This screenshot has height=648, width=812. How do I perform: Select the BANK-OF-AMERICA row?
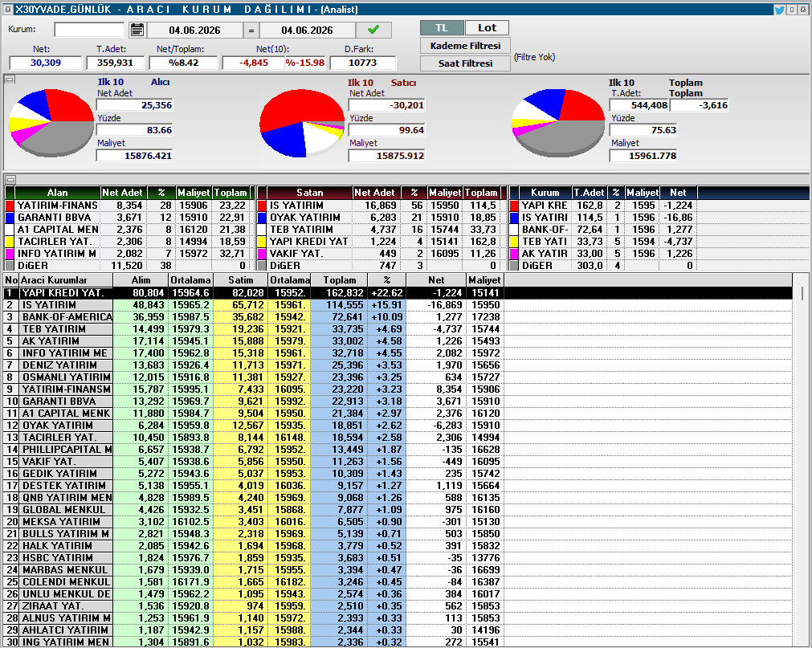(x=398, y=316)
